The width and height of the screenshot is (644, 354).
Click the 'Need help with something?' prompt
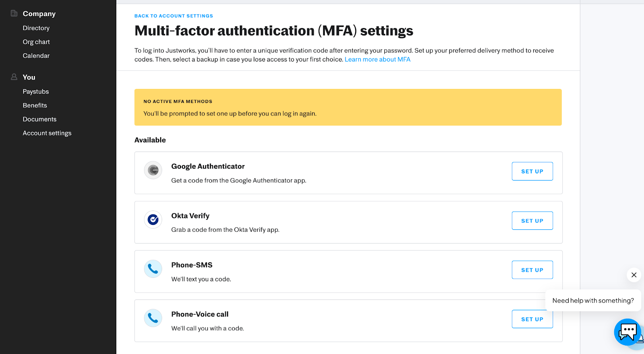click(593, 300)
